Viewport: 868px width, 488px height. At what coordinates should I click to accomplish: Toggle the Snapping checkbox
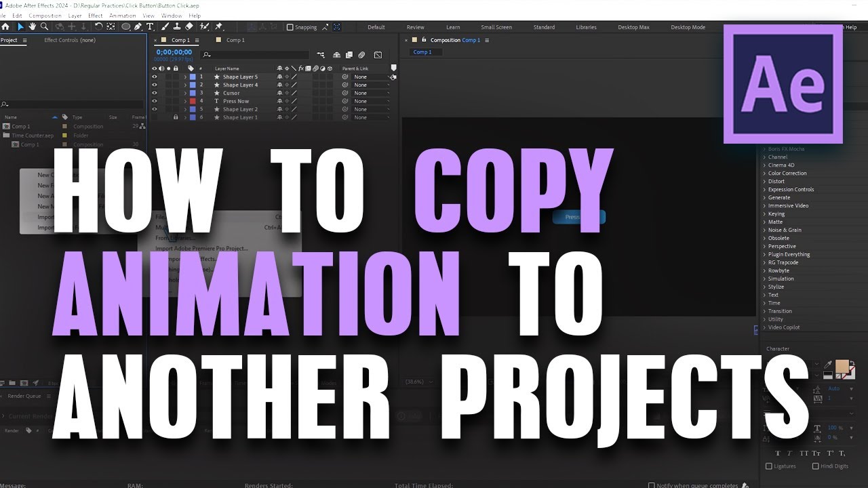point(290,27)
